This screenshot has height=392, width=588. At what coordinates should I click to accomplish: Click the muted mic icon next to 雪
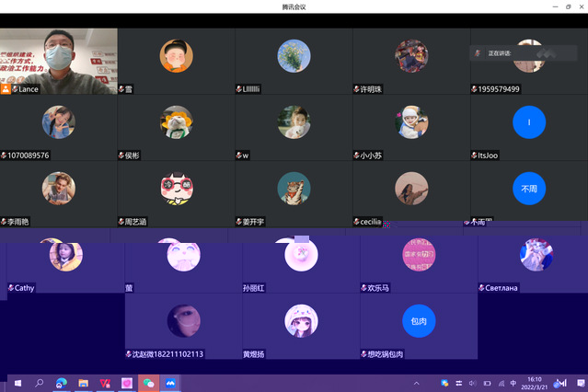click(121, 89)
